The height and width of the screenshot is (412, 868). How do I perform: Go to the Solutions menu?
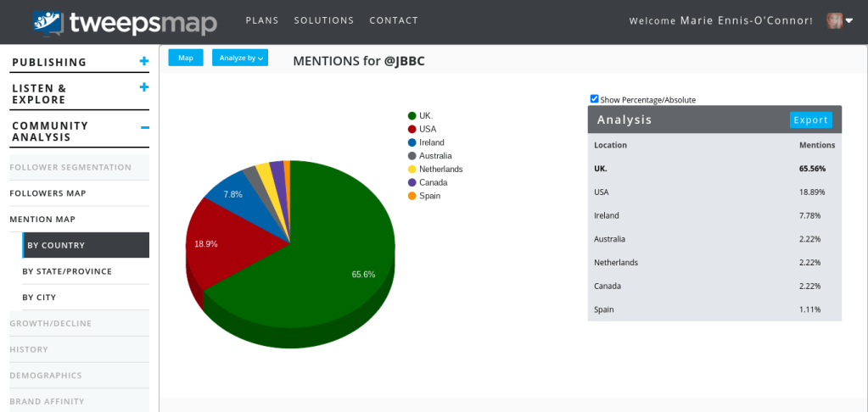324,20
